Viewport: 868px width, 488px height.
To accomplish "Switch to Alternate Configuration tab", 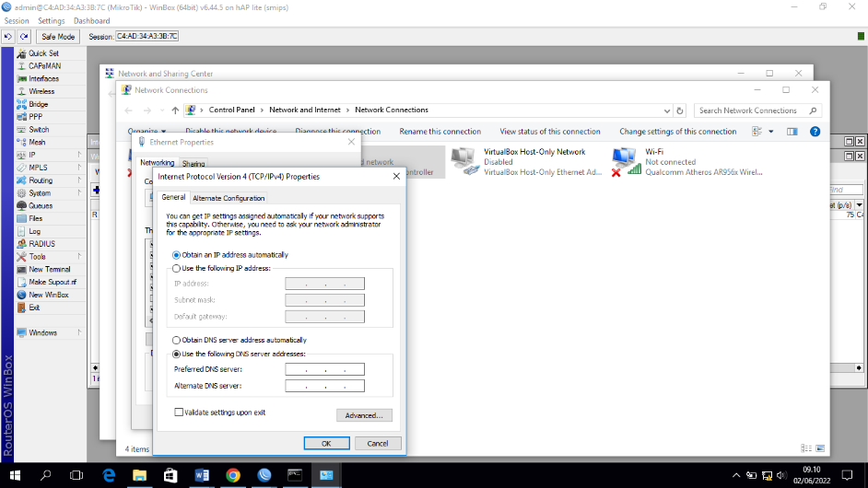I will pyautogui.click(x=229, y=198).
